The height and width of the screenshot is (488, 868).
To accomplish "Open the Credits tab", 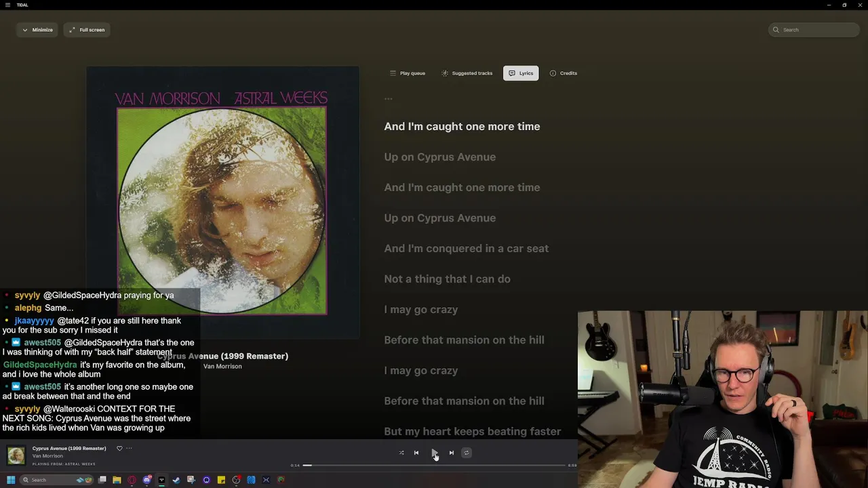I will [564, 73].
